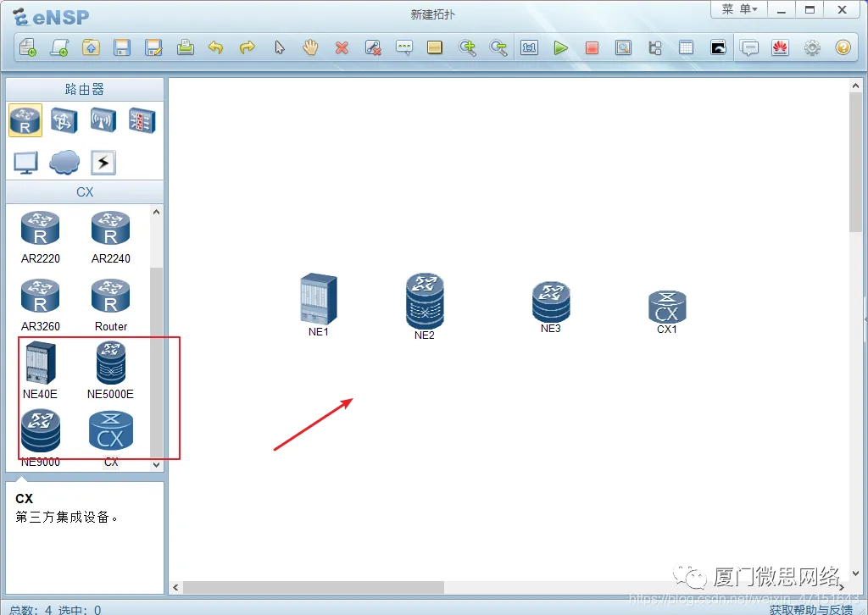Pick the NE9000 device model

[x=41, y=438]
